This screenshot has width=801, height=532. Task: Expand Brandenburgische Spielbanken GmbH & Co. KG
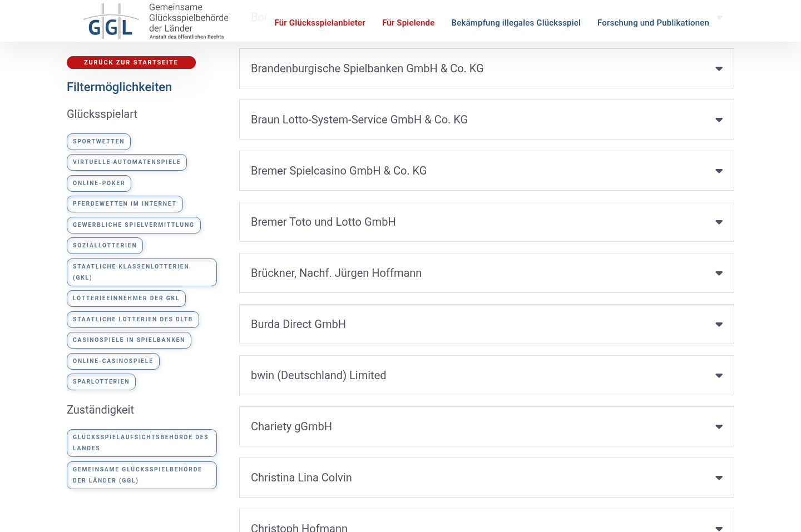click(487, 68)
